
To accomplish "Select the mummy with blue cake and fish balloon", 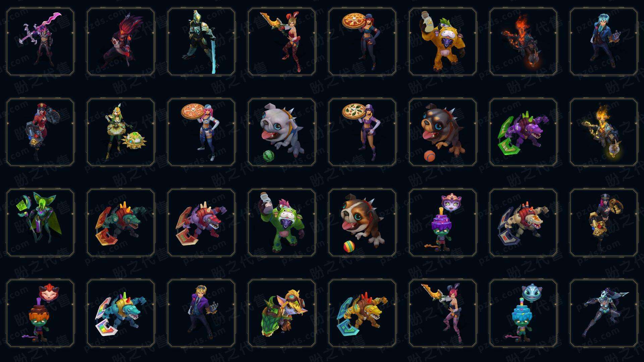I will 523,313.
